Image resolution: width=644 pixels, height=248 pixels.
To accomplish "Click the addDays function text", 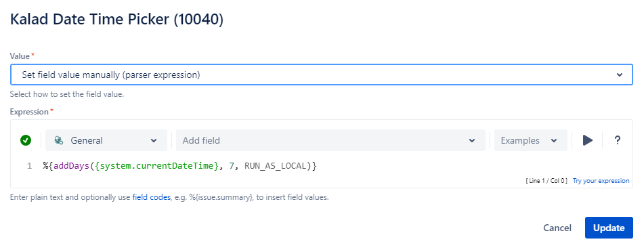I will point(72,166).
